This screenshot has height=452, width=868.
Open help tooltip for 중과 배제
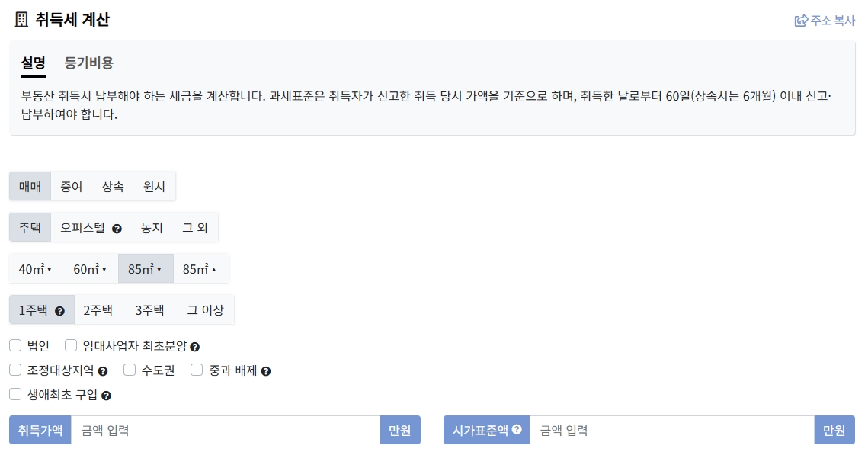(x=266, y=370)
